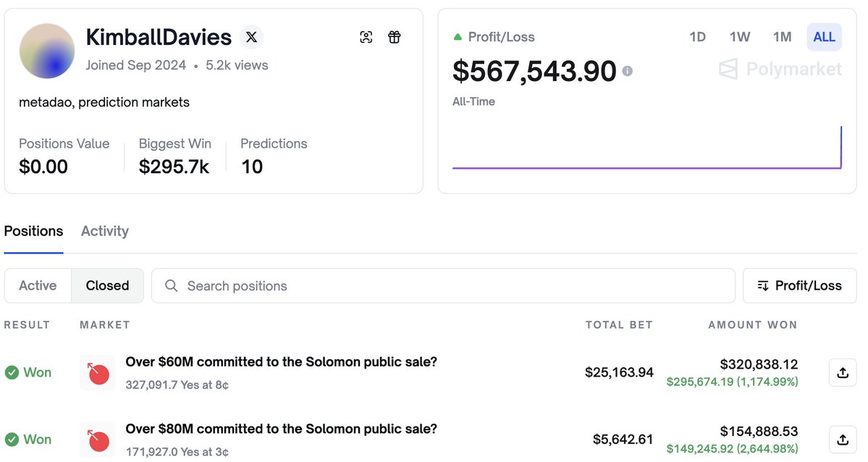
Task: Switch to the Positions tab
Action: [x=33, y=231]
